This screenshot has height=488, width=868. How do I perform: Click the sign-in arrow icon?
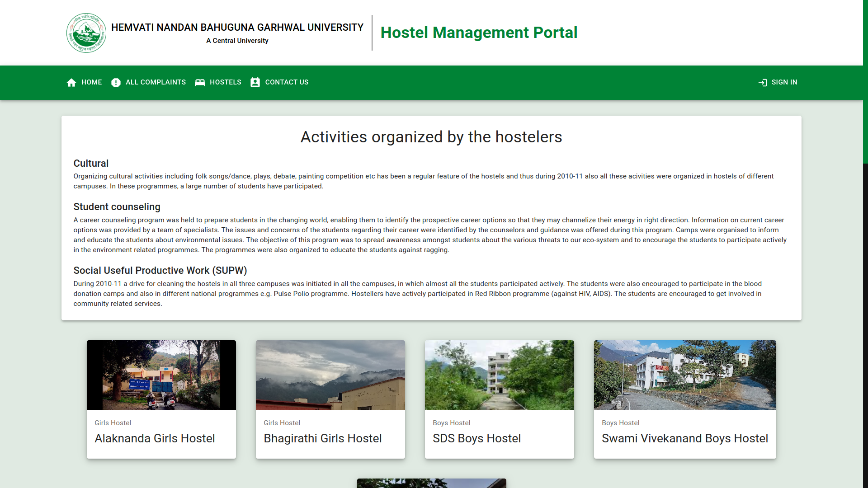763,82
